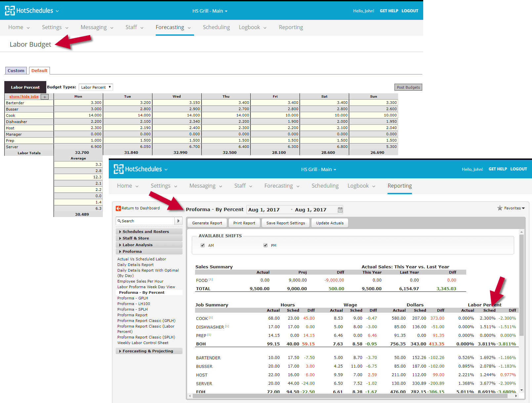Click the Server Sunday budget cell 5.300
532x403 pixels.
(x=373, y=147)
